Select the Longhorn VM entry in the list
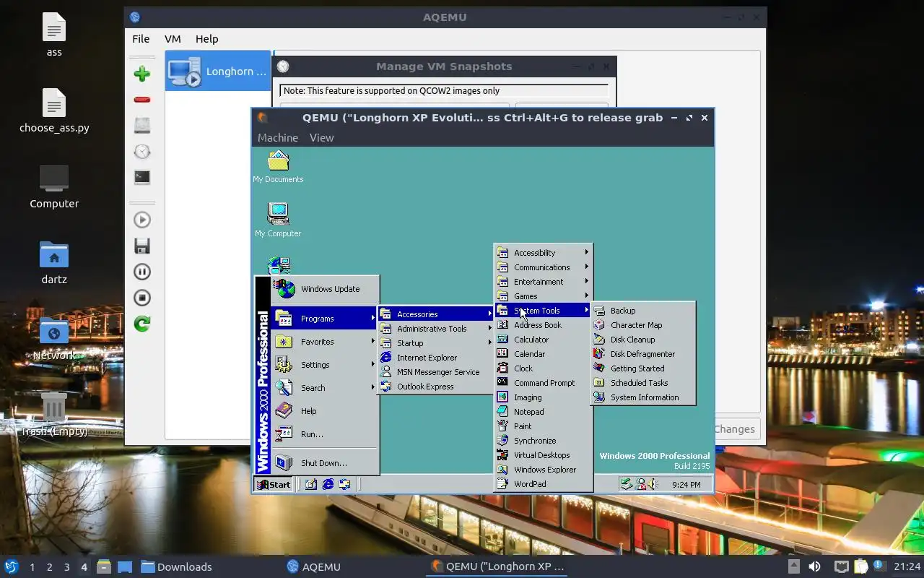This screenshot has height=578, width=924. coord(218,71)
